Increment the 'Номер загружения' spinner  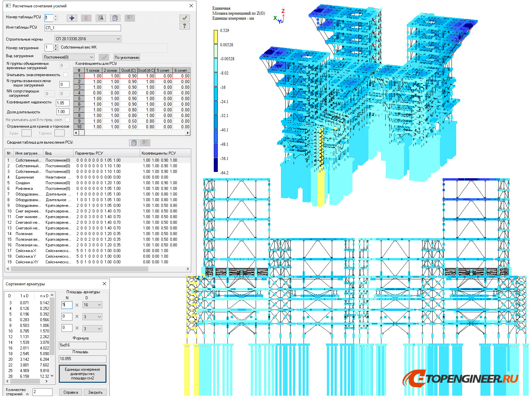click(56, 46)
